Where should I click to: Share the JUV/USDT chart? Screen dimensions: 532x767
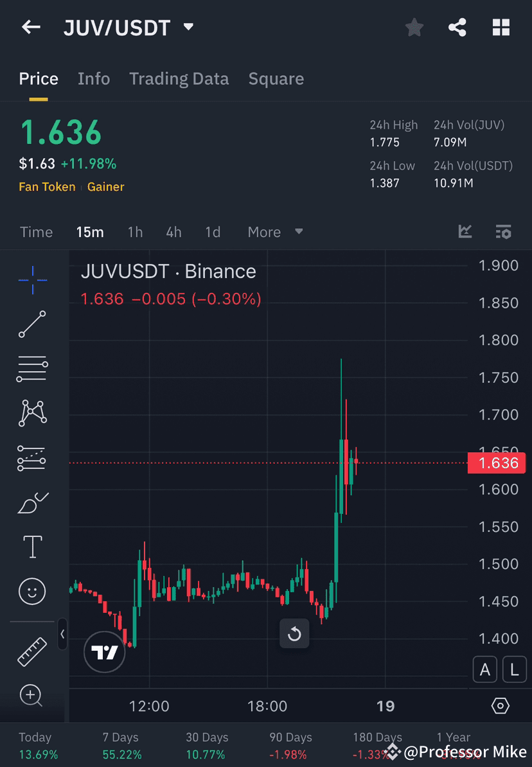(x=457, y=27)
